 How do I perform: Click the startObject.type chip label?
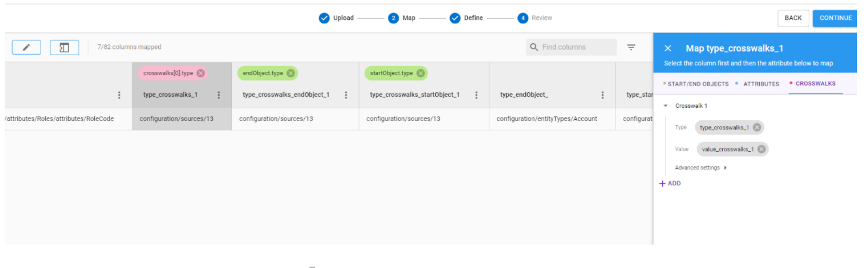(x=391, y=73)
